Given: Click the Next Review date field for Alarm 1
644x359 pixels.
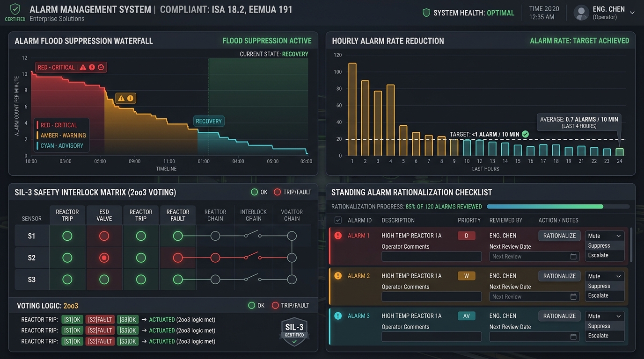Looking at the screenshot, I should pos(534,256).
